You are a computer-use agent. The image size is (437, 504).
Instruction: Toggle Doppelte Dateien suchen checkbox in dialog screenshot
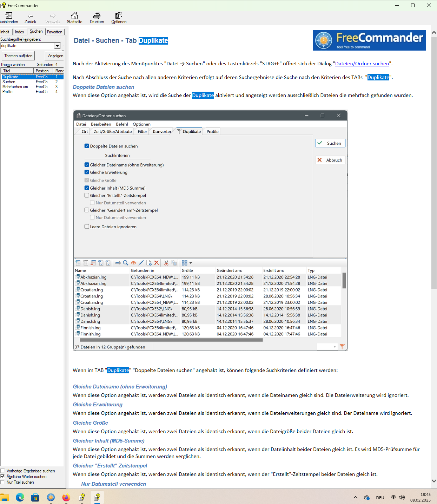(87, 146)
